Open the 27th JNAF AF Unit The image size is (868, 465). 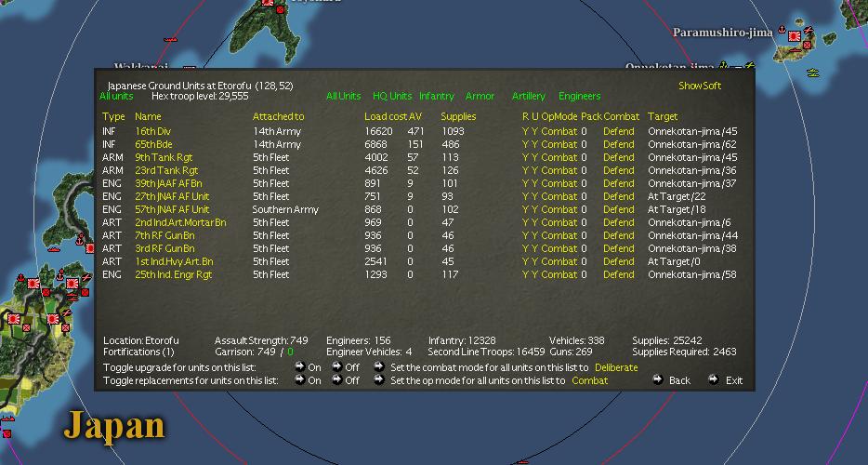point(172,196)
